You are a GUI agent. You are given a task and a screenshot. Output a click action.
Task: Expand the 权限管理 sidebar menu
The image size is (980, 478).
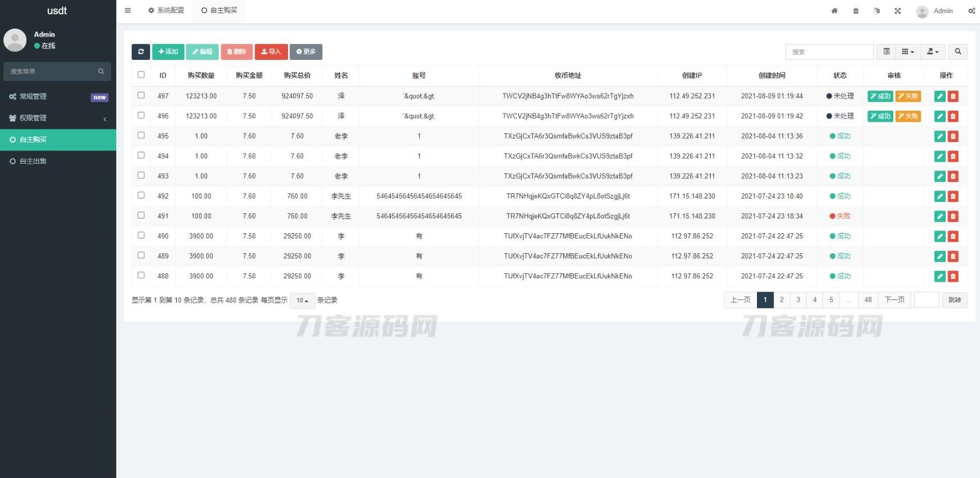pos(58,118)
